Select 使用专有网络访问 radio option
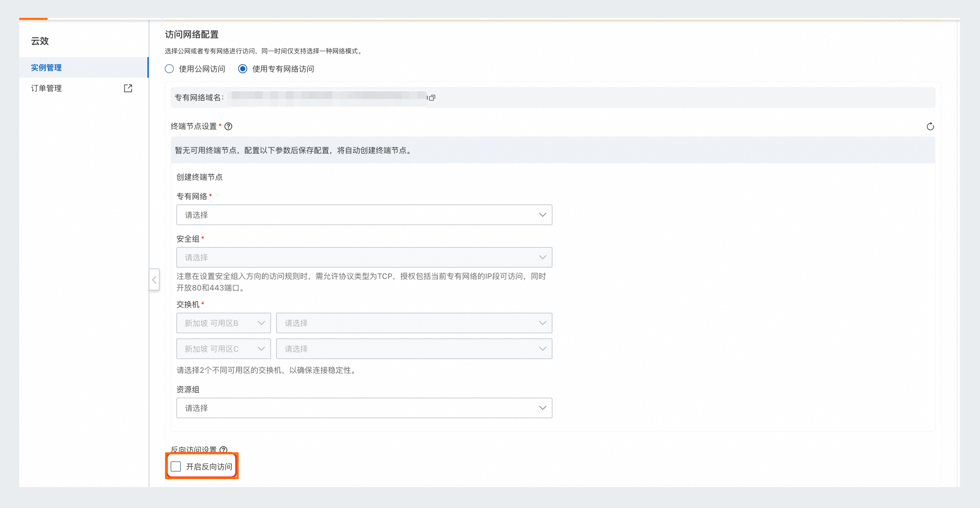 (x=243, y=69)
